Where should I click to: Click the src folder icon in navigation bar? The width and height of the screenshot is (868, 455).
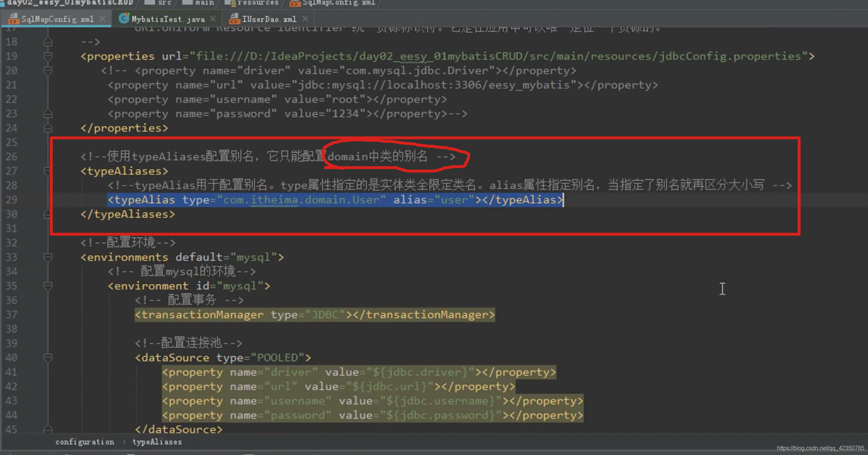tap(149, 3)
